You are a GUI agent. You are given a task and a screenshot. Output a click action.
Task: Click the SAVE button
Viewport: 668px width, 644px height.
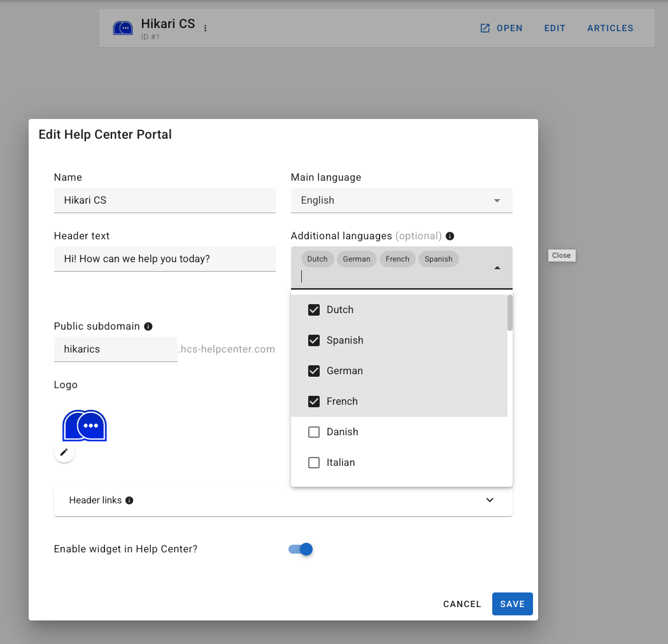[512, 604]
